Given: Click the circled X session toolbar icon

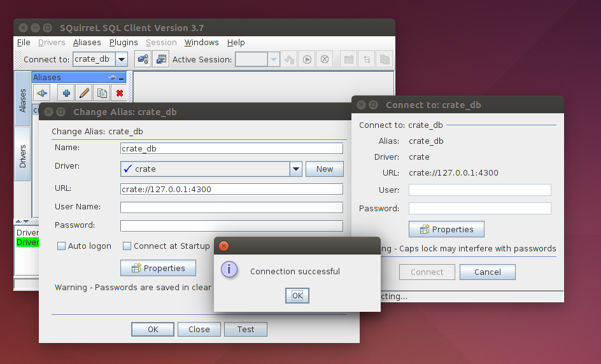Looking at the screenshot, I should pos(325,59).
